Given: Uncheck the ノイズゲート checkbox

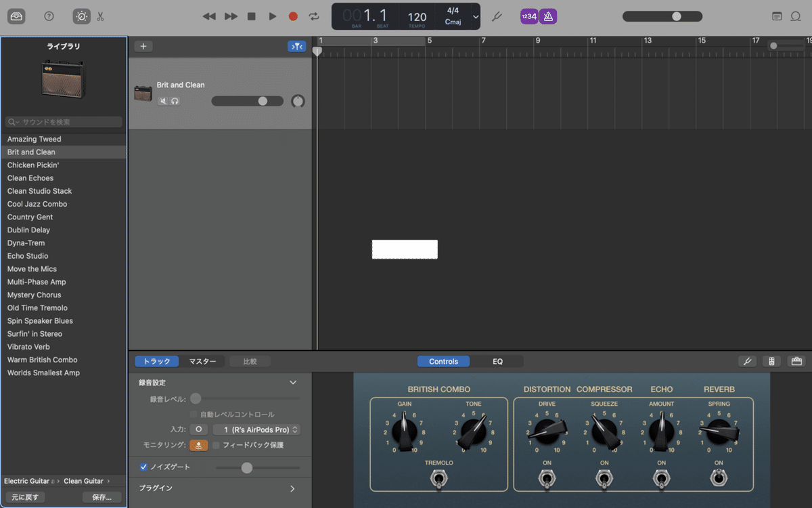Looking at the screenshot, I should [143, 467].
